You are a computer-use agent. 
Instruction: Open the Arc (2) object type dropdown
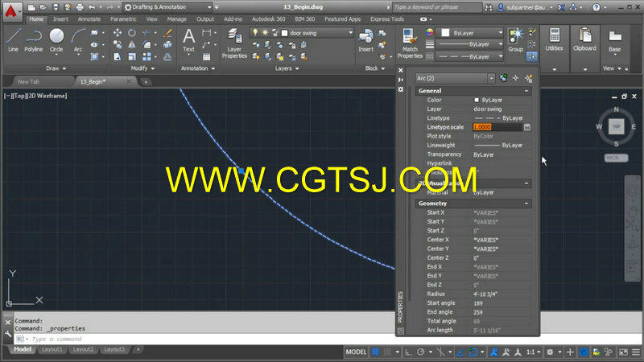491,78
